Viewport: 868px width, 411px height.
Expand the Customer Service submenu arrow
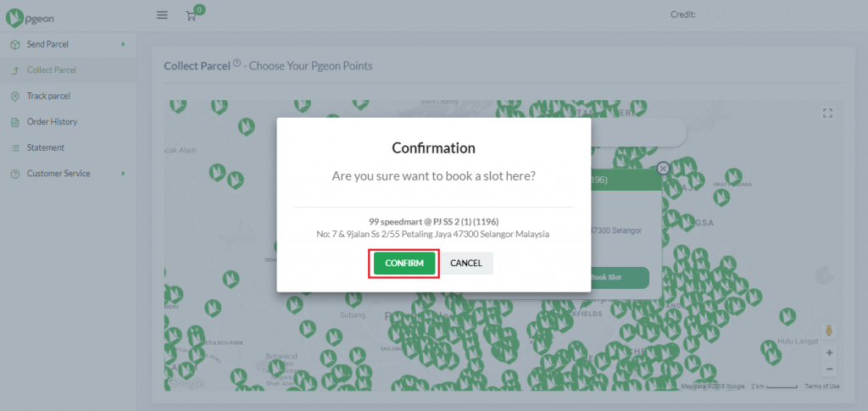123,174
